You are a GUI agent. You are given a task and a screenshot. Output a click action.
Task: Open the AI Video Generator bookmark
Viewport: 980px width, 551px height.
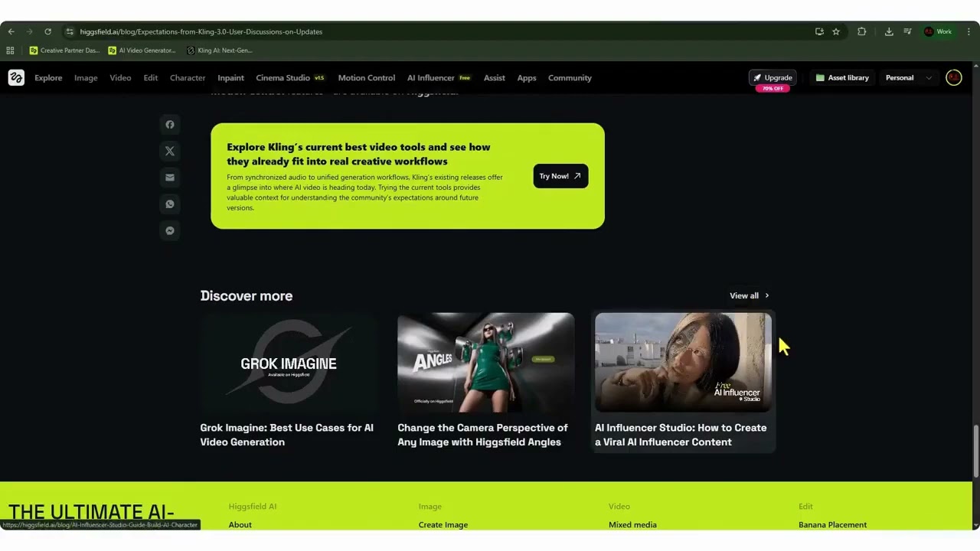pos(142,51)
